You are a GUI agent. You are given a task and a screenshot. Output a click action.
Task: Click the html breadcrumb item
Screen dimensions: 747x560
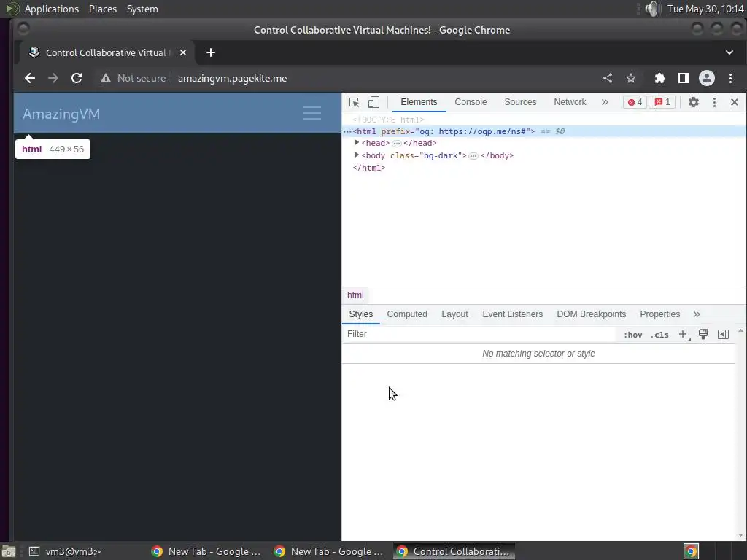(x=355, y=295)
